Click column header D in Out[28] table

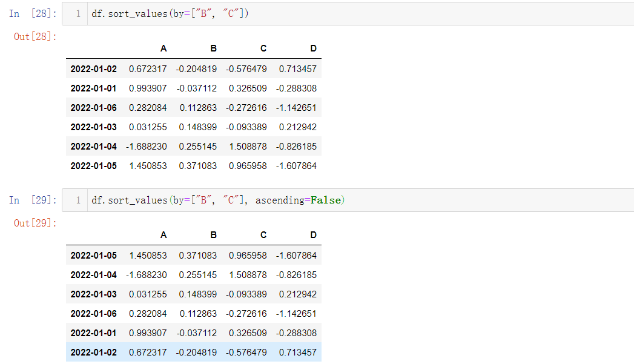click(x=313, y=48)
